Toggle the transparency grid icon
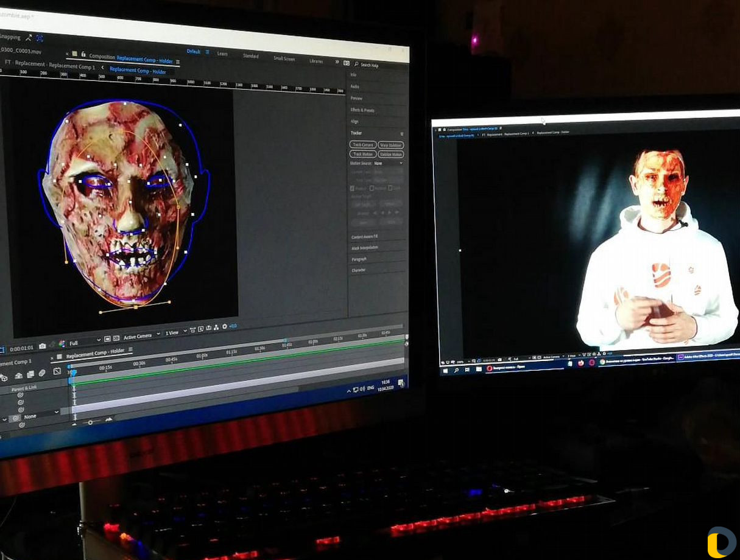Image resolution: width=740 pixels, height=560 pixels. click(x=116, y=338)
